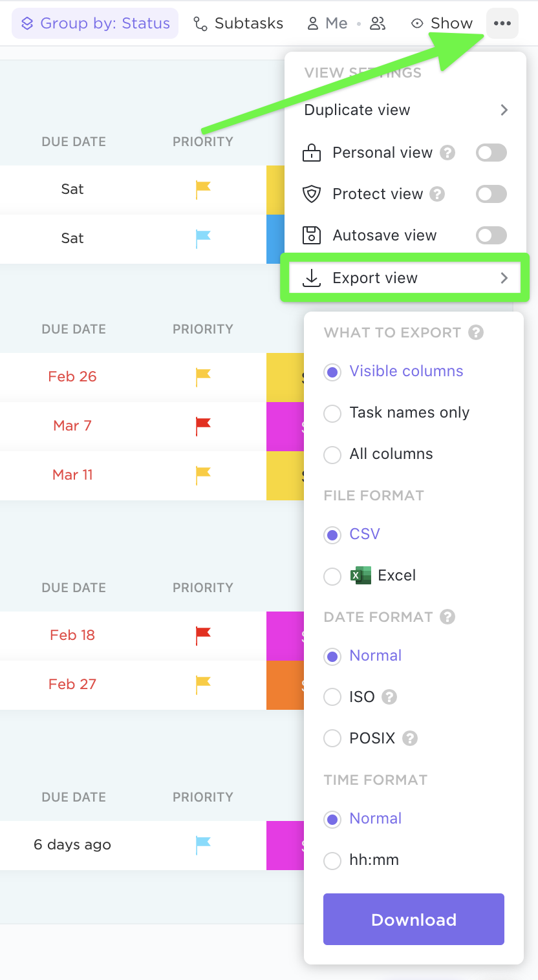The width and height of the screenshot is (538, 980).
Task: Enable the Personal view toggle
Action: (x=491, y=153)
